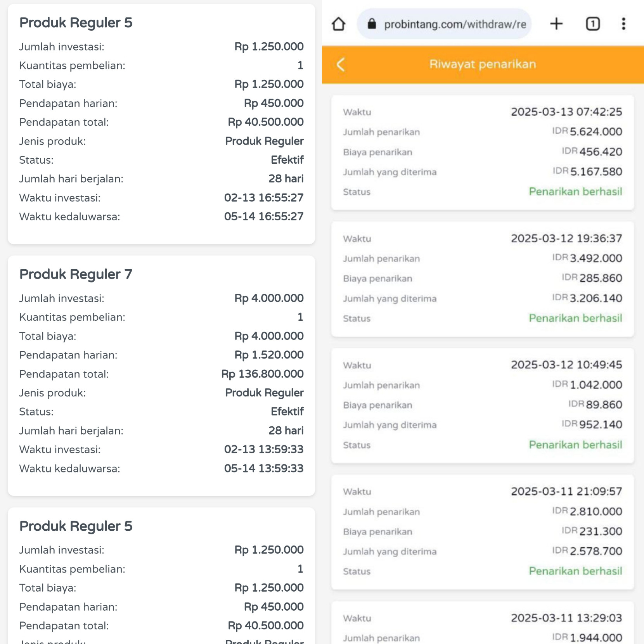This screenshot has width=644, height=644.
Task: Click the Riwayat penarikan page title
Action: tap(483, 64)
